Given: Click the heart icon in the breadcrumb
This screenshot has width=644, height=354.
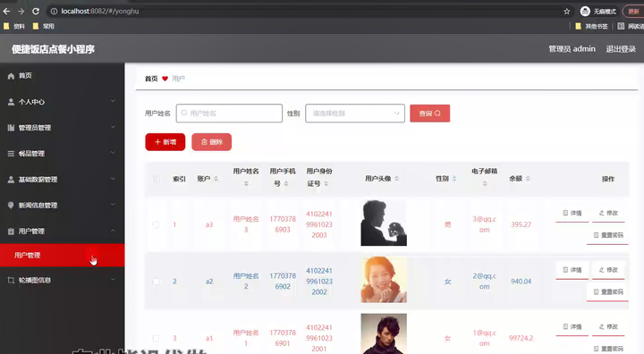Looking at the screenshot, I should [165, 79].
